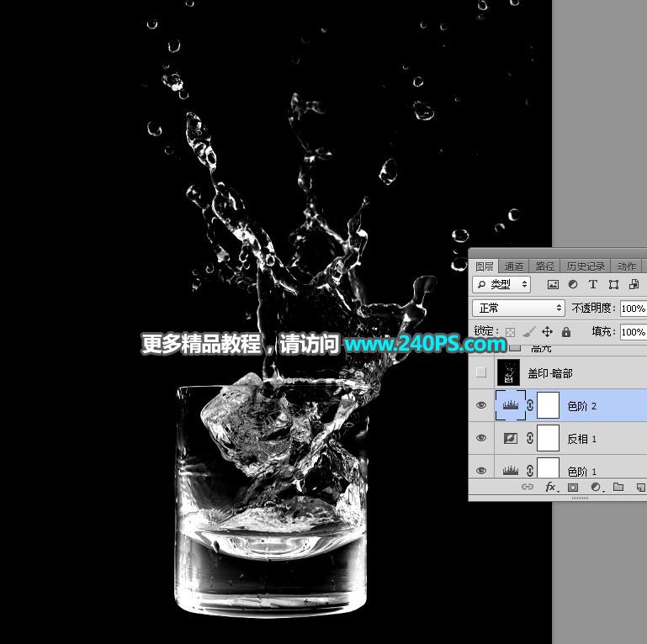Create new group folder icon

pos(618,488)
